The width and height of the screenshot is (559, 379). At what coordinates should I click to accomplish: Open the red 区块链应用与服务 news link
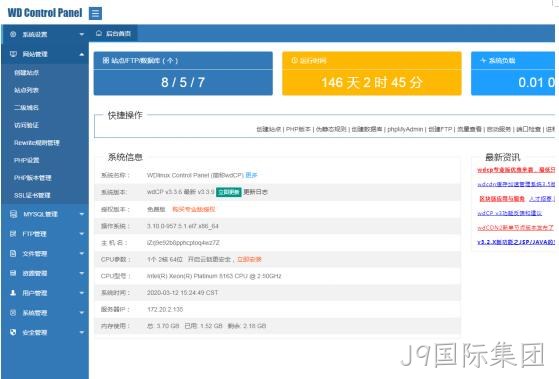502,199
